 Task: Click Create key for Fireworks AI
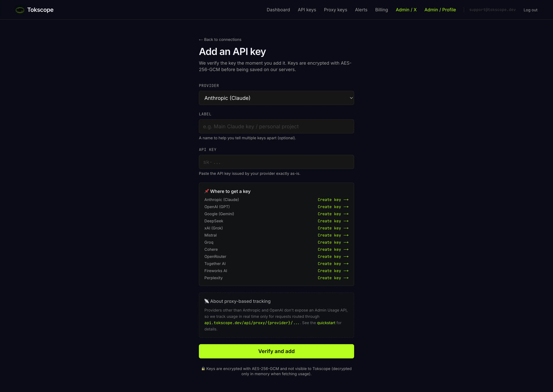[x=333, y=271]
